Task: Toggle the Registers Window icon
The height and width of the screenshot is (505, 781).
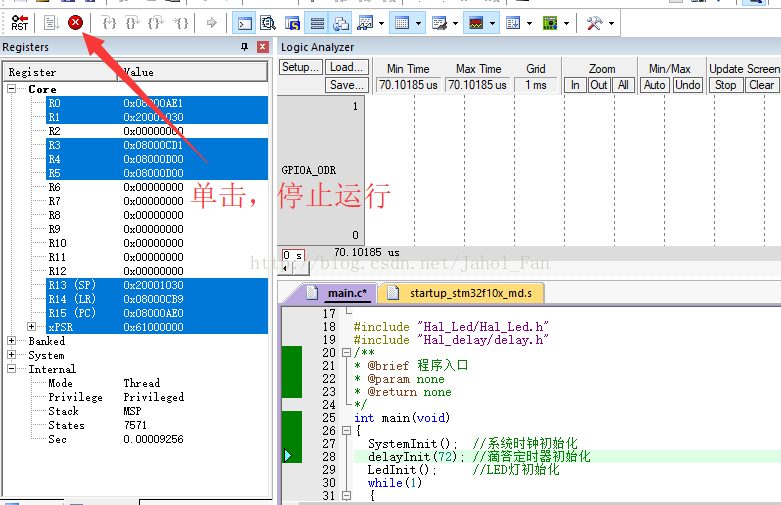Action: (x=317, y=23)
